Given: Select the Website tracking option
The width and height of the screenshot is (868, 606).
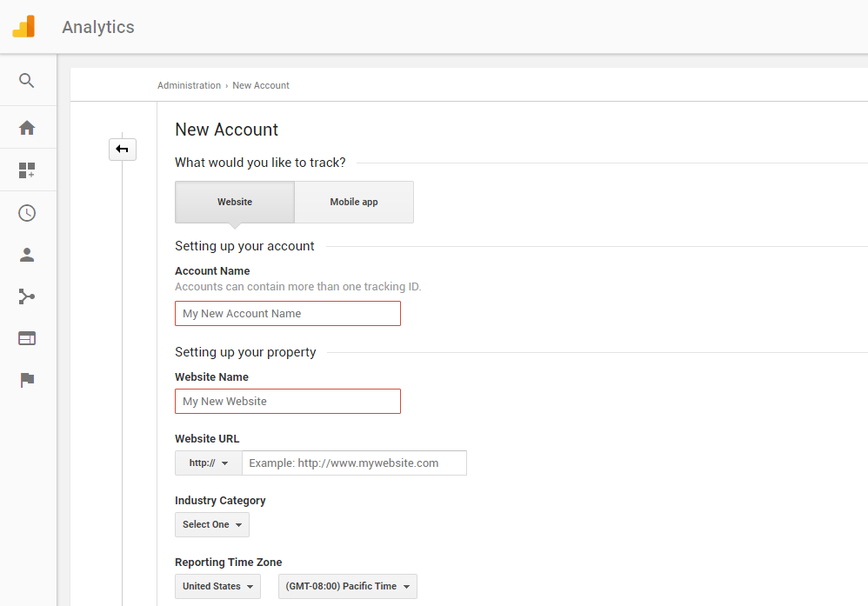Looking at the screenshot, I should pos(235,202).
